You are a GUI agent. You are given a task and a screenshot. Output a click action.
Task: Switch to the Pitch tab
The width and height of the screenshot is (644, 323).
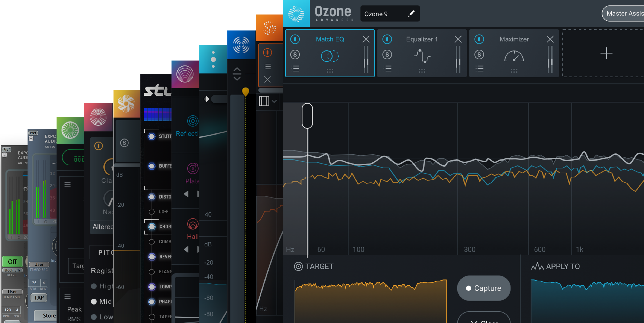[x=105, y=253]
